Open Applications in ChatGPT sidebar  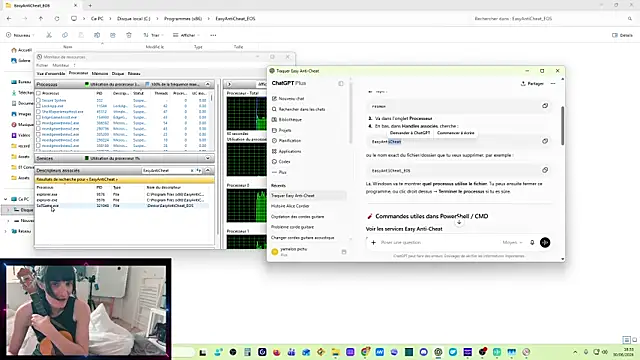[x=287, y=151]
